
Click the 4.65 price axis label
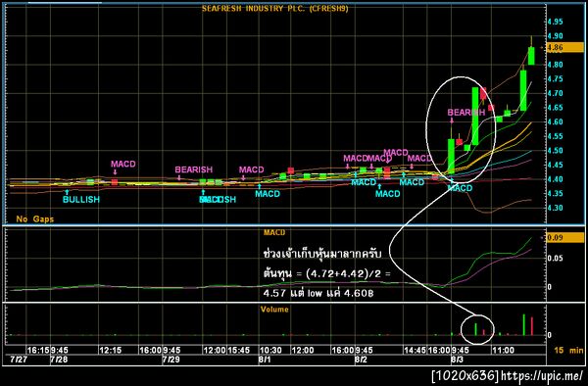(555, 108)
